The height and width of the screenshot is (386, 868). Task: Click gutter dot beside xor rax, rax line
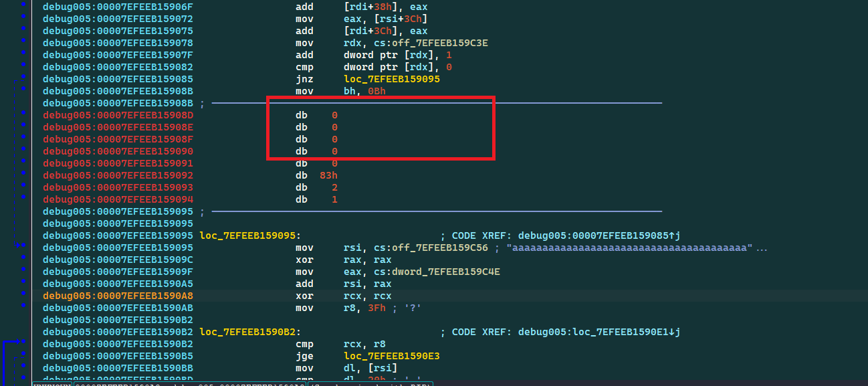23,260
